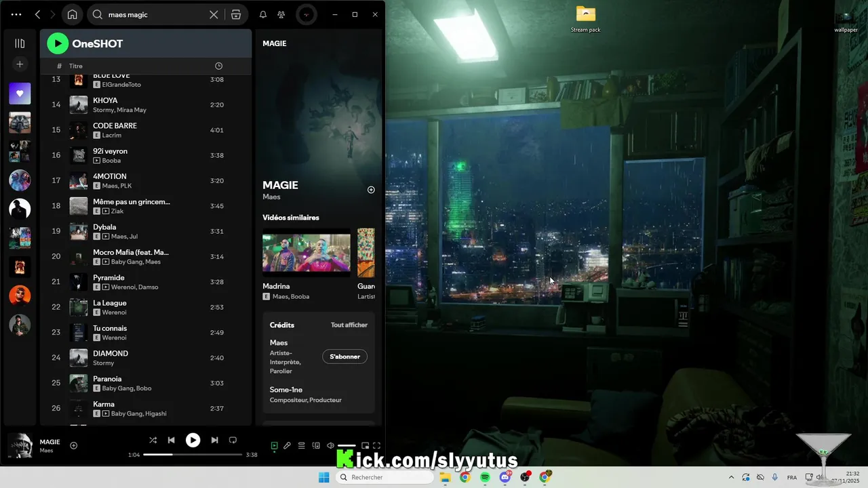
Task: Open File Explorer from the taskbar
Action: [446, 477]
